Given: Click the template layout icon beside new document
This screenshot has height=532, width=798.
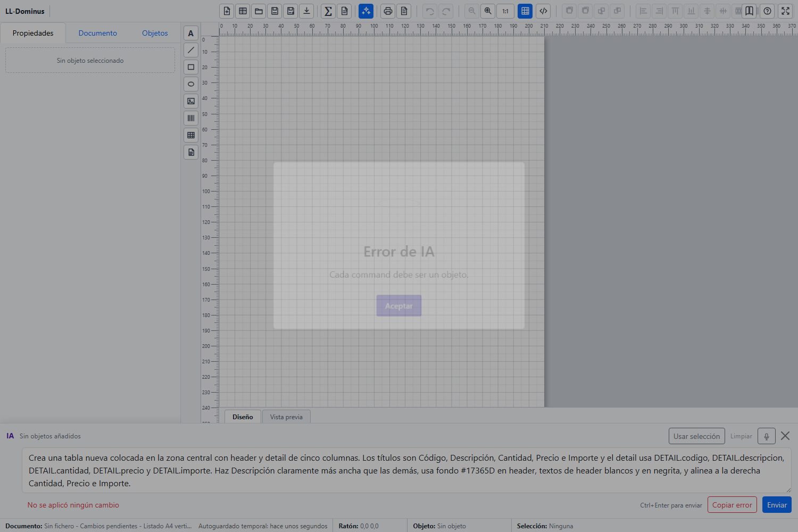Looking at the screenshot, I should click(243, 11).
